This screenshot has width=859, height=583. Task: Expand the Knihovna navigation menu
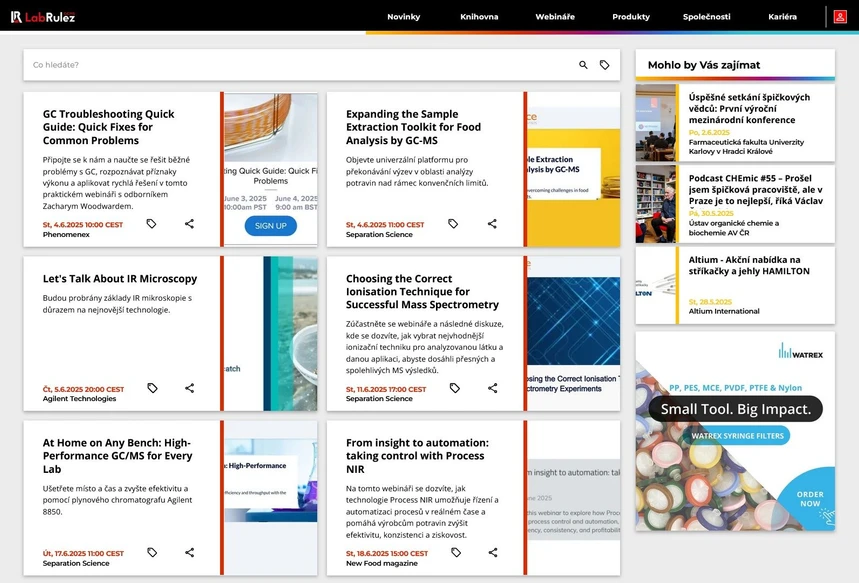point(481,16)
